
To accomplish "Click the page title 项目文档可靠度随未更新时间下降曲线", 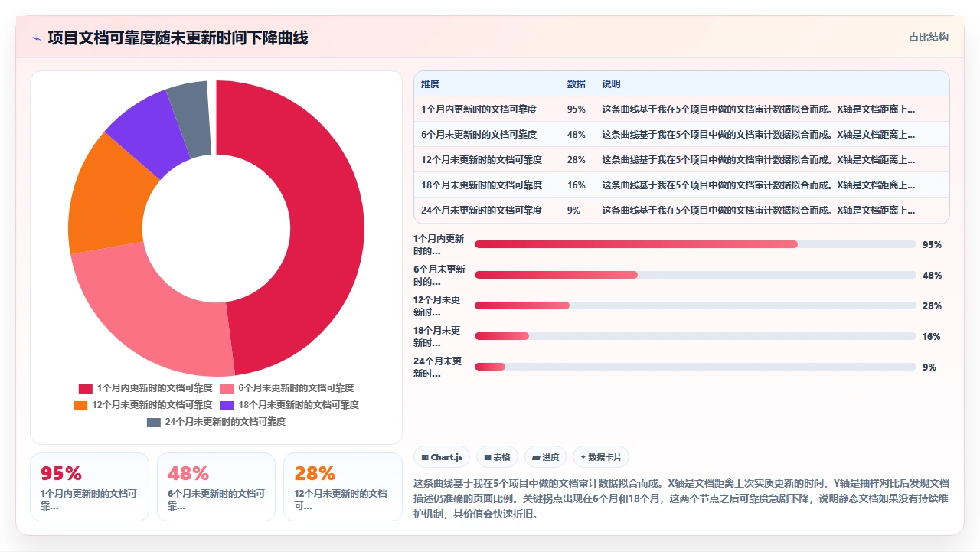I will pyautogui.click(x=178, y=38).
